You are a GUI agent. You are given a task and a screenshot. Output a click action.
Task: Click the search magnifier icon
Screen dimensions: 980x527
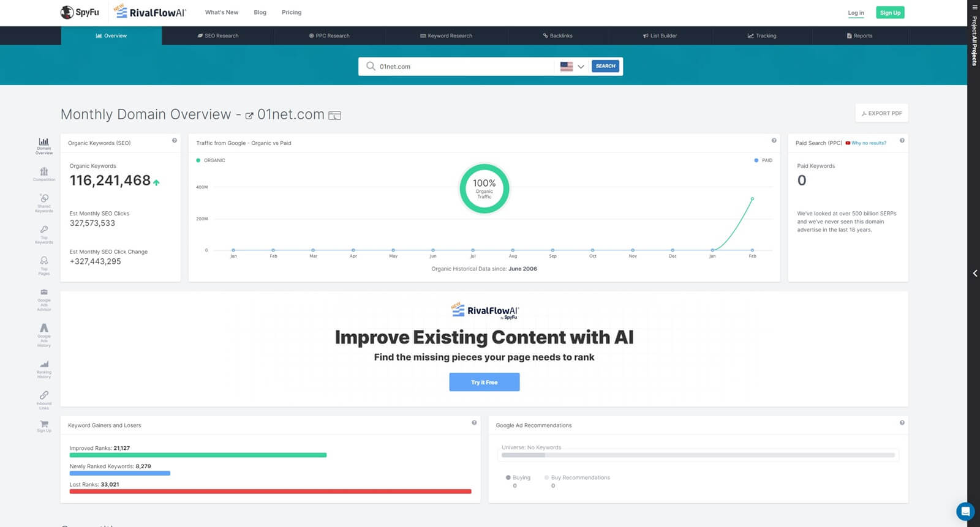pyautogui.click(x=371, y=66)
